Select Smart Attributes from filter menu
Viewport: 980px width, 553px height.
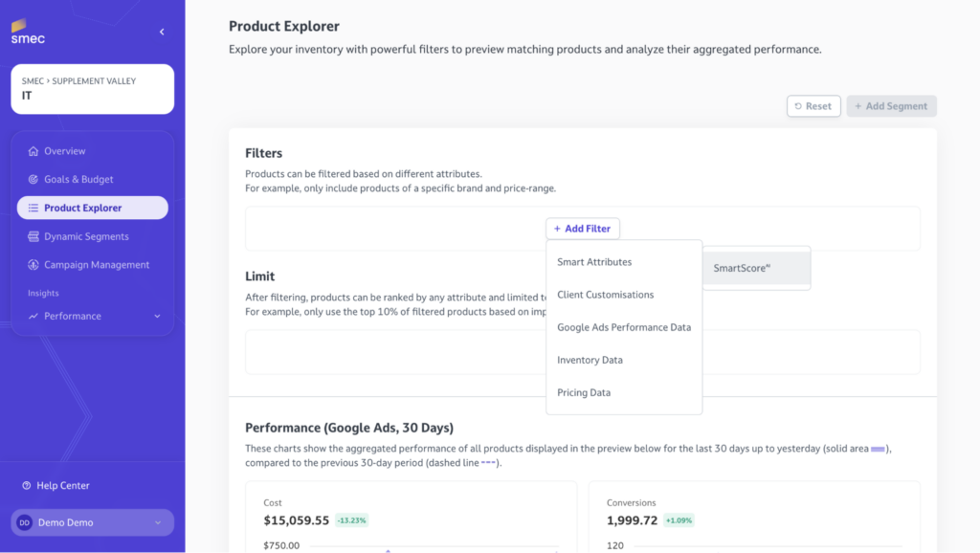[594, 262]
